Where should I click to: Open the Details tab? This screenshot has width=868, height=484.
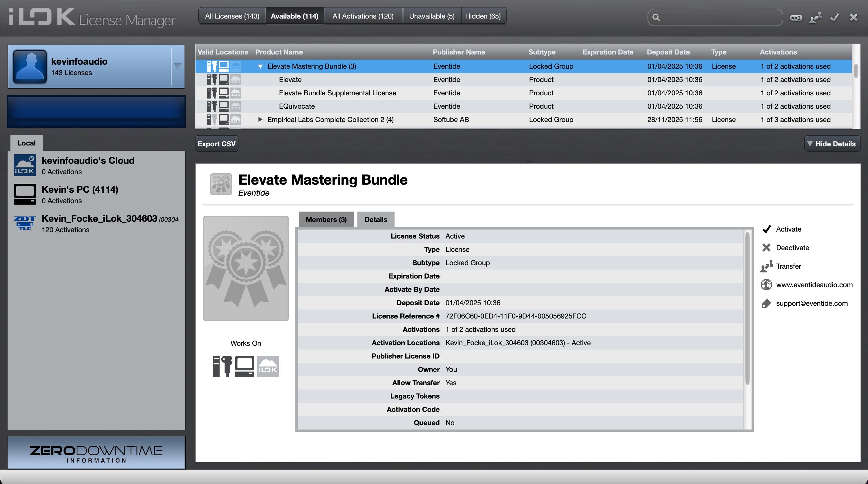point(376,219)
